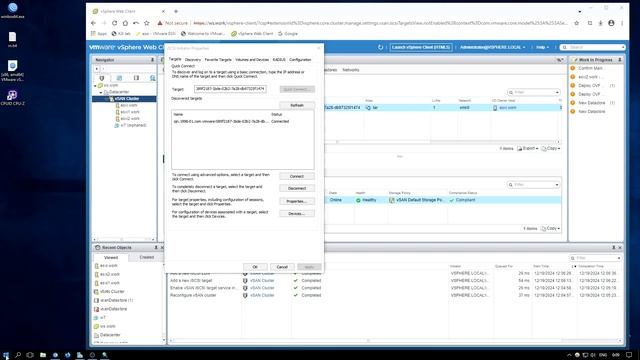Screen dimensions: 640x360
Task: Open the VMs and Templates navigator tab icon
Action: tap(119, 78)
